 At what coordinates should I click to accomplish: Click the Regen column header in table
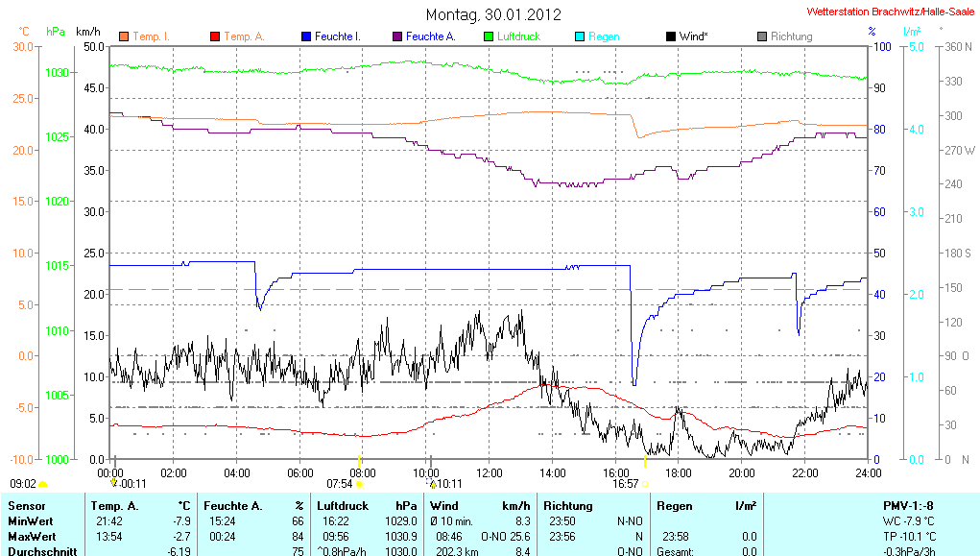click(673, 505)
